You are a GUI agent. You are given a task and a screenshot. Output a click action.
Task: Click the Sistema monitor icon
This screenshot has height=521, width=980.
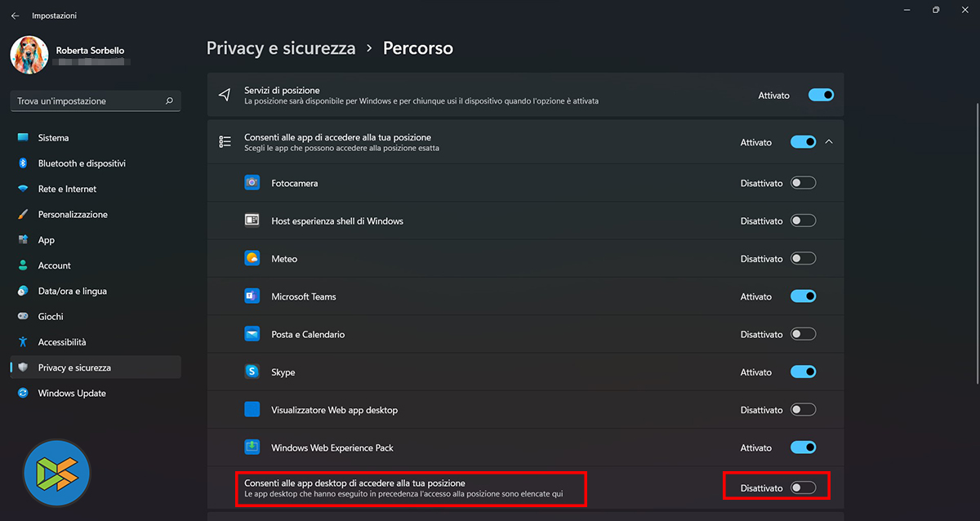(23, 138)
